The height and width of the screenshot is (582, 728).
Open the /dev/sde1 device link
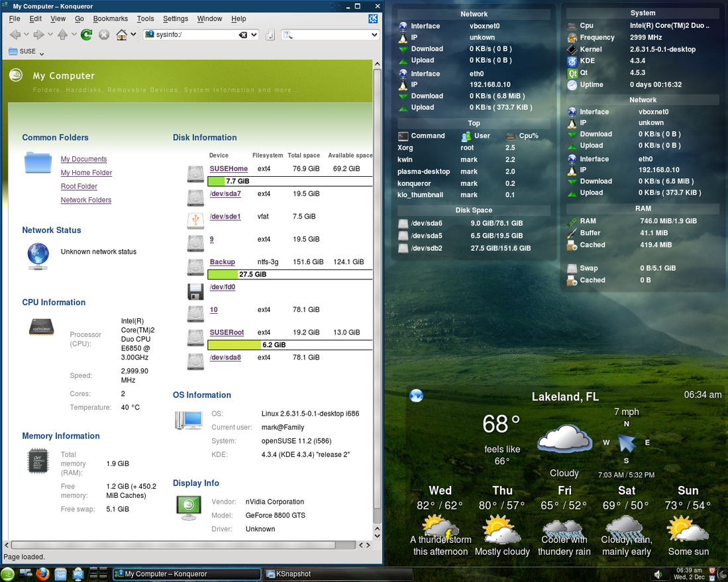225,217
